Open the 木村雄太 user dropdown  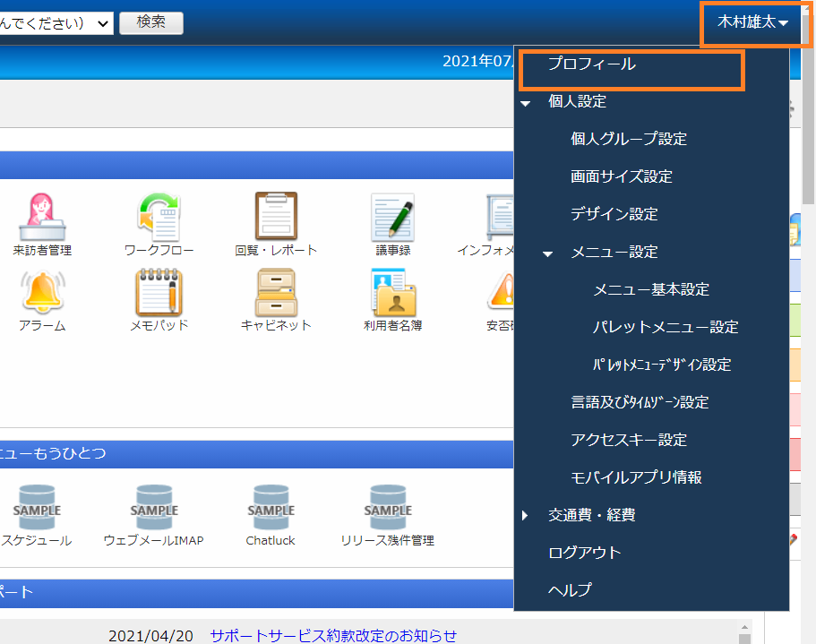752,22
